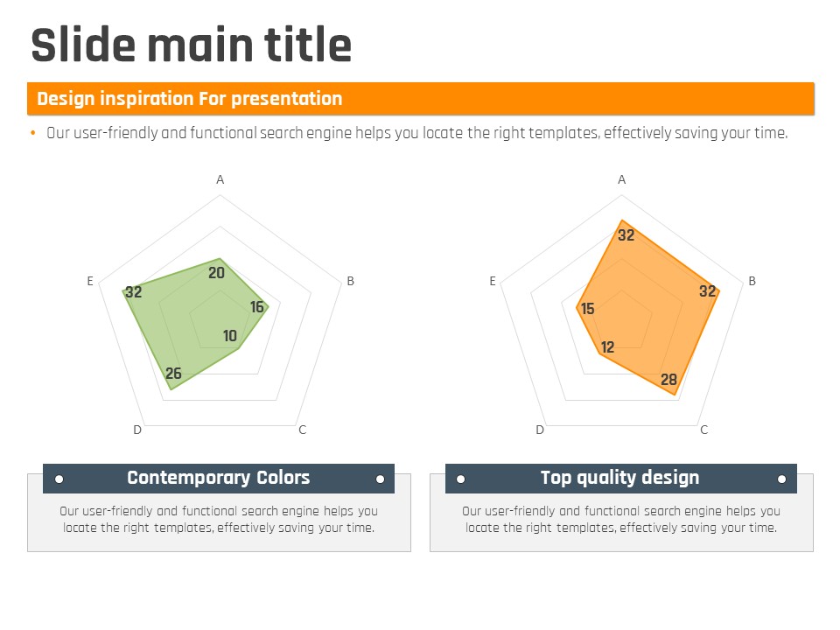Select the "26" data label in green chart
This screenshot has width=840, height=630.
click(x=174, y=374)
